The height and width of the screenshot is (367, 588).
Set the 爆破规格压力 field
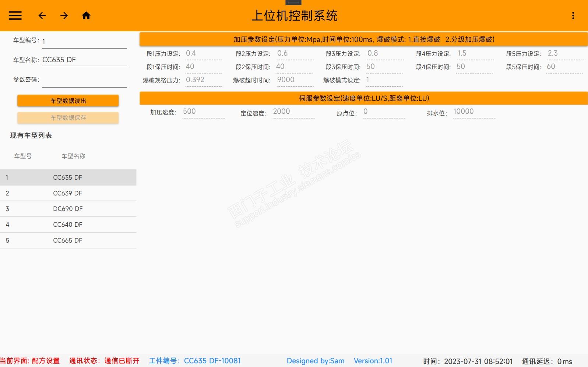(204, 80)
